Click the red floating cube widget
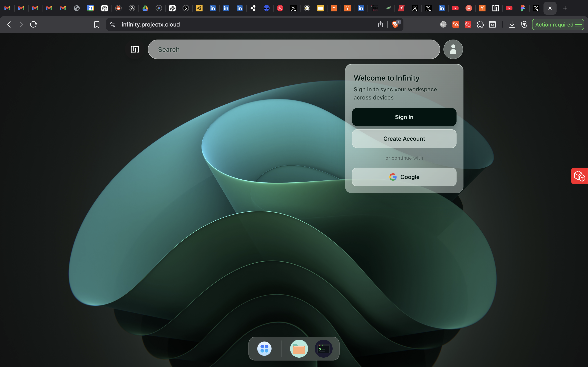 point(579,176)
